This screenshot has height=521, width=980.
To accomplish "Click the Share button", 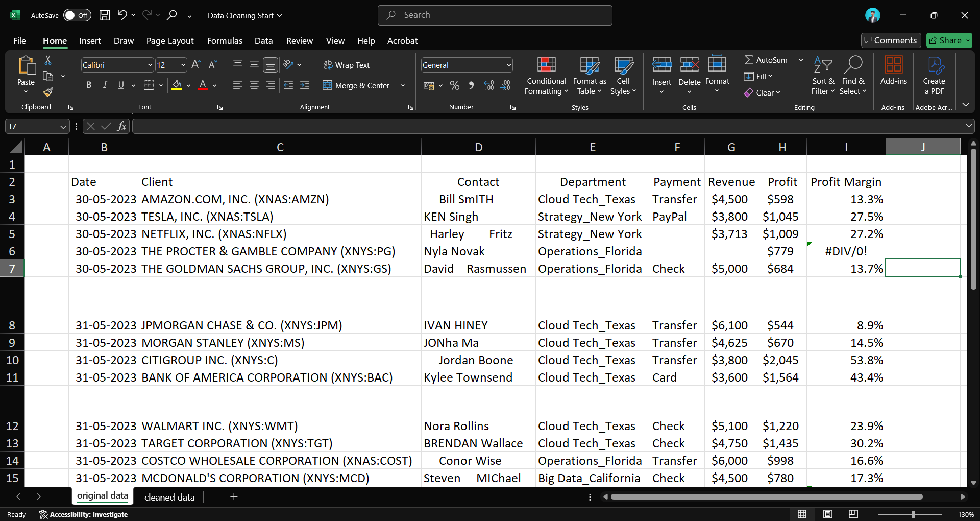I will [949, 40].
